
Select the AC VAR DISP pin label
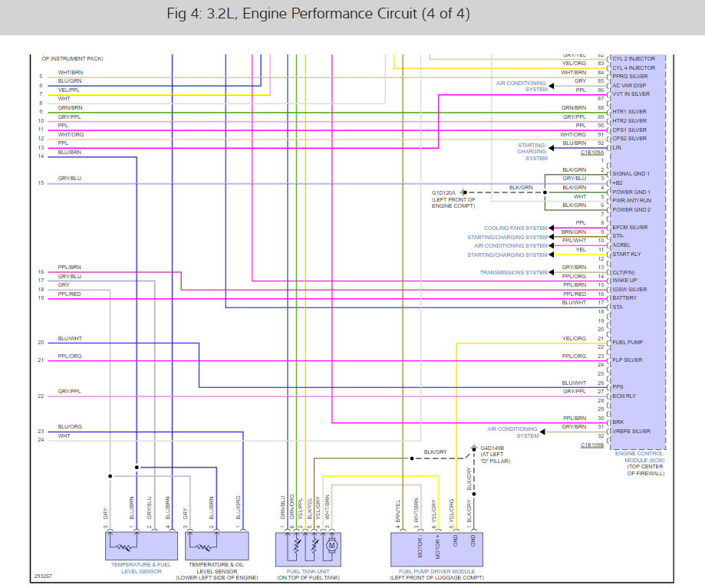(x=629, y=85)
